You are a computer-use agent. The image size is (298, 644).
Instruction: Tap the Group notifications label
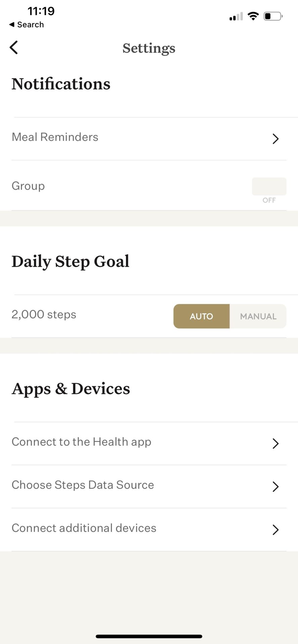pyautogui.click(x=28, y=186)
